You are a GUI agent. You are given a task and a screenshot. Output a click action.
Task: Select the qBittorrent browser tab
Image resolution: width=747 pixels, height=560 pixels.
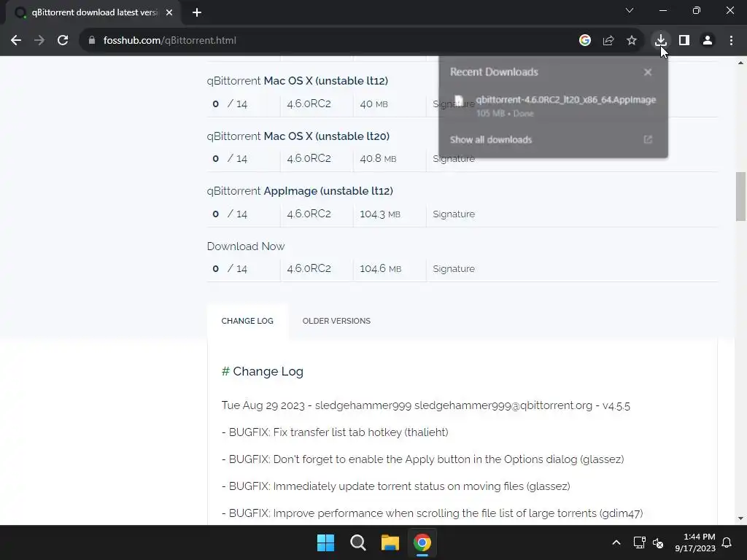[93, 13]
